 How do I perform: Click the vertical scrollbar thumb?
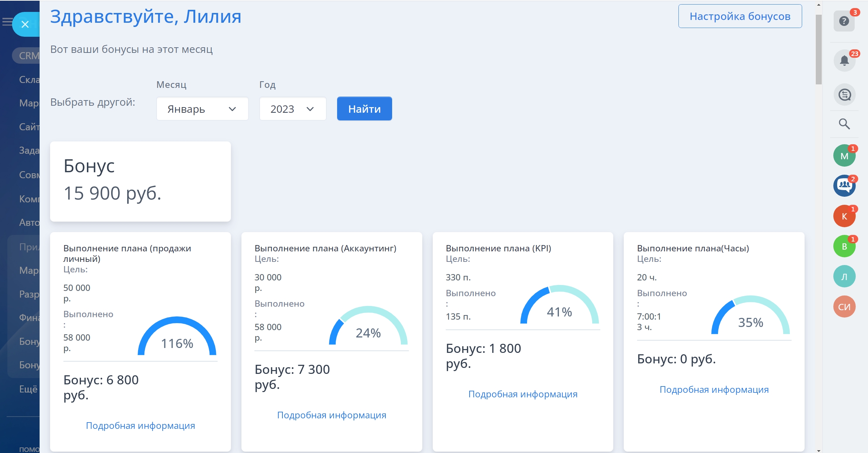[819, 49]
